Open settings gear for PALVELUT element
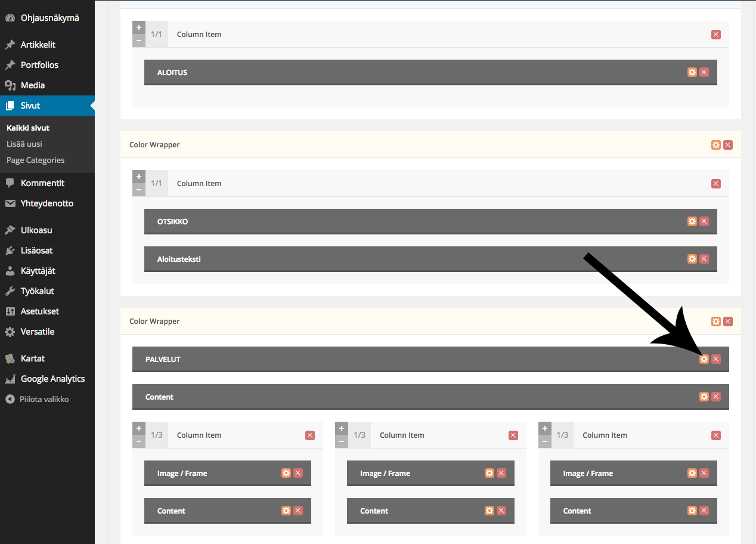Screen dimensions: 756x544 (704, 359)
